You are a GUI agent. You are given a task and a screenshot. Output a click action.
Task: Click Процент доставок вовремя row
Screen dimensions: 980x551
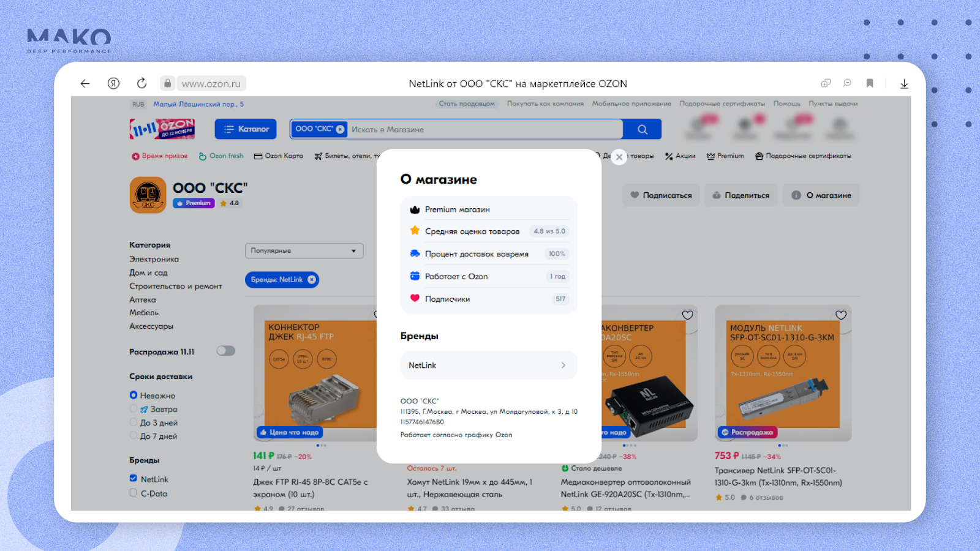click(489, 254)
